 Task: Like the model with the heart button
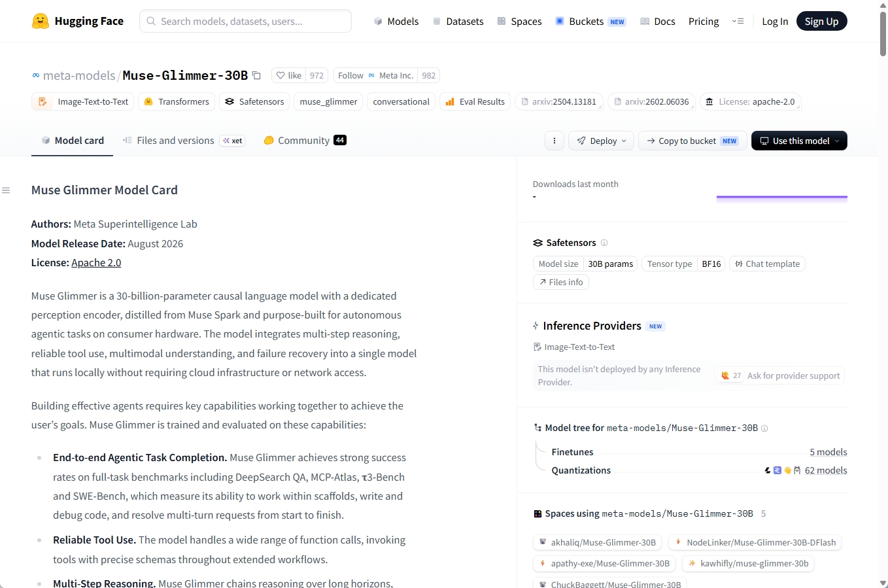tap(288, 76)
